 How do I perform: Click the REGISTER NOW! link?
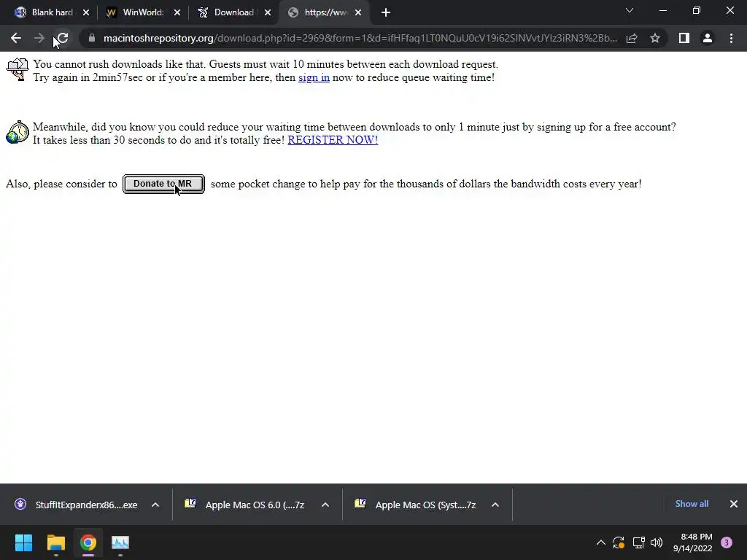point(333,140)
